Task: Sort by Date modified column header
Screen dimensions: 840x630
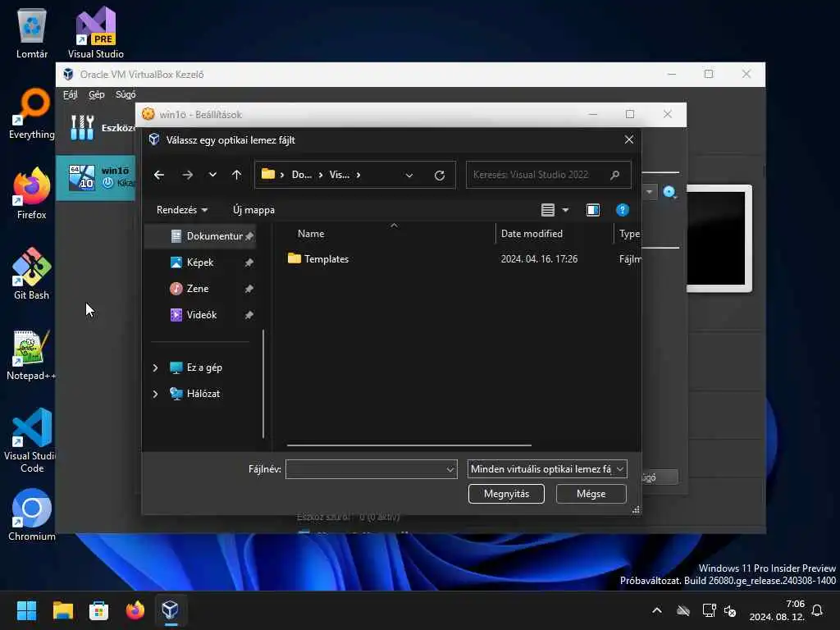Action: pos(532,234)
